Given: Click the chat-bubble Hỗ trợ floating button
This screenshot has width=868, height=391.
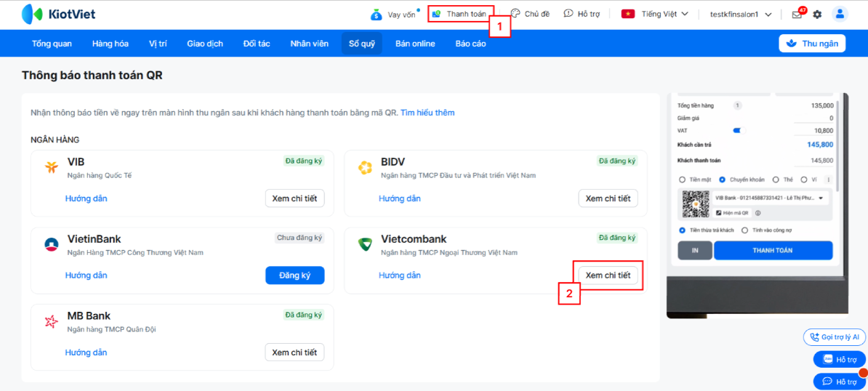Looking at the screenshot, I should 839,382.
